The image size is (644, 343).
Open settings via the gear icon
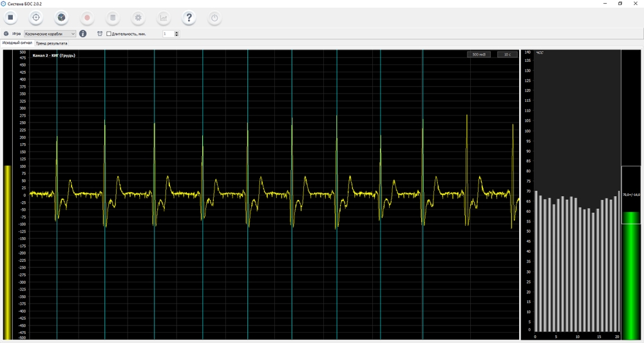point(138,18)
